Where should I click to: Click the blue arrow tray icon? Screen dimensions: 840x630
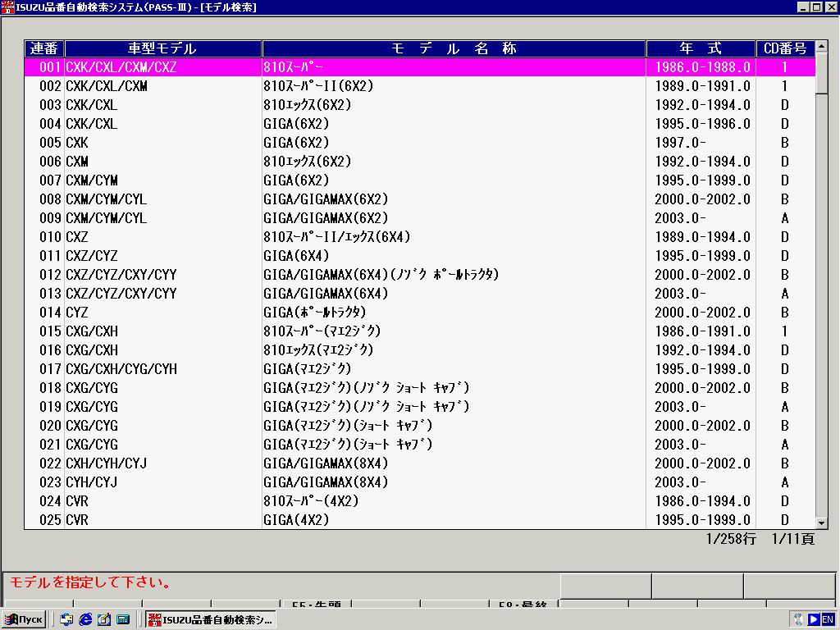(813, 619)
